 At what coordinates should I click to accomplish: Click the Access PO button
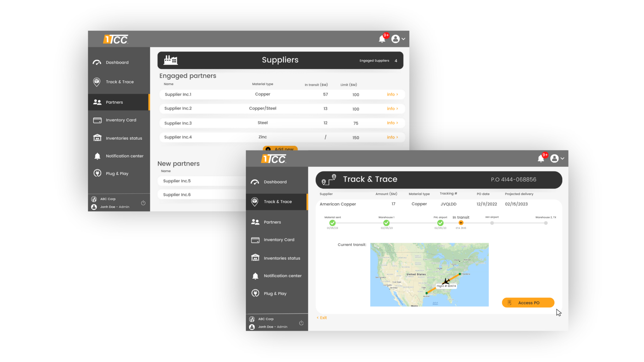pyautogui.click(x=528, y=302)
